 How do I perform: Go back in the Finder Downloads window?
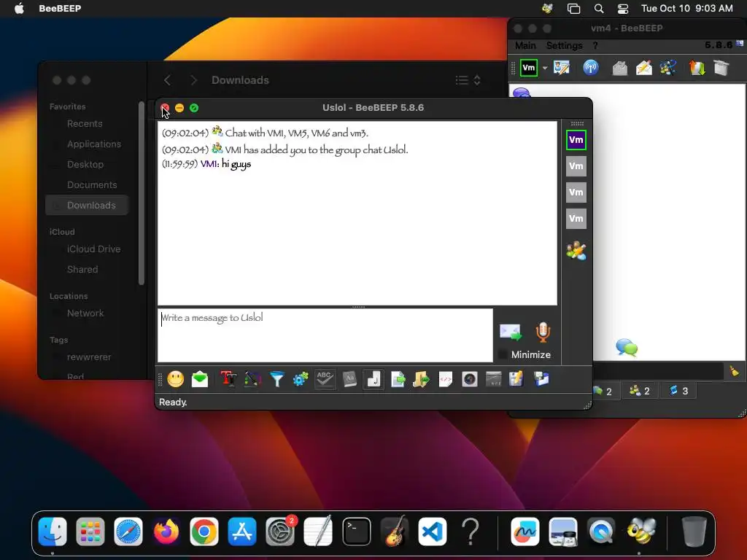click(x=167, y=80)
